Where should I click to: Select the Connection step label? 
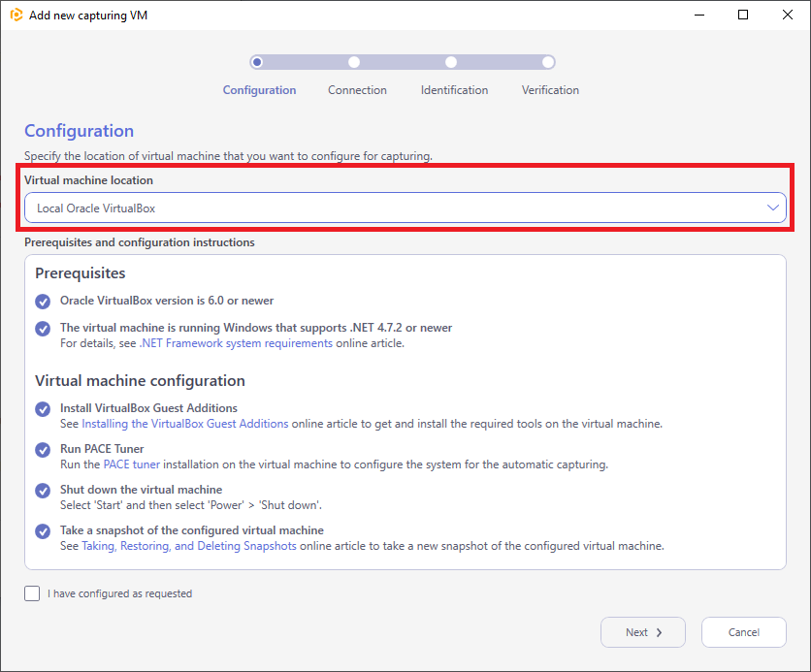(357, 90)
